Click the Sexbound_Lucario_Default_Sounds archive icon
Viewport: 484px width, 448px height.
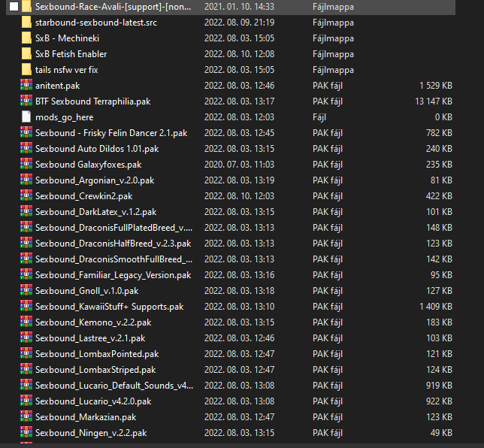click(x=26, y=384)
